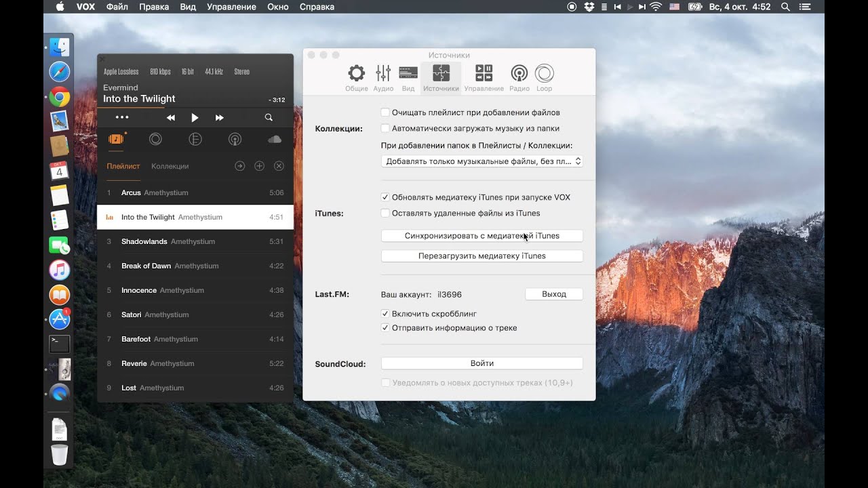Select the iTunes library source icon in VOX
The height and width of the screenshot is (488, 868).
pyautogui.click(x=195, y=139)
